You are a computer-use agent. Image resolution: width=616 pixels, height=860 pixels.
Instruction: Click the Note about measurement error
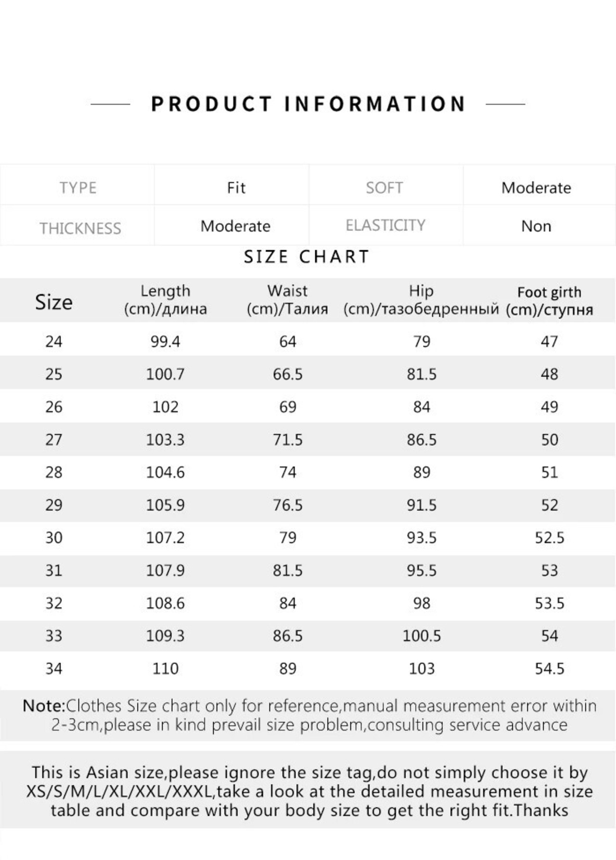click(x=309, y=716)
